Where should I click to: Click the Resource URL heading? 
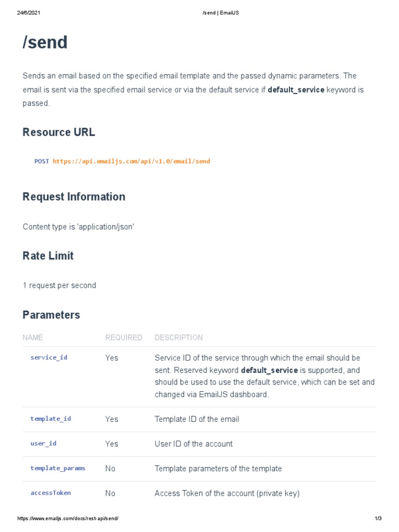(59, 132)
